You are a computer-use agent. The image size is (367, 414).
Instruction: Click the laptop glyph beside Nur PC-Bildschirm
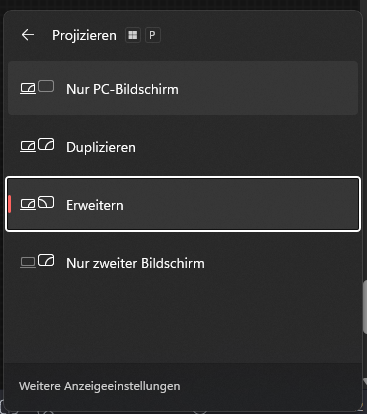(28, 89)
